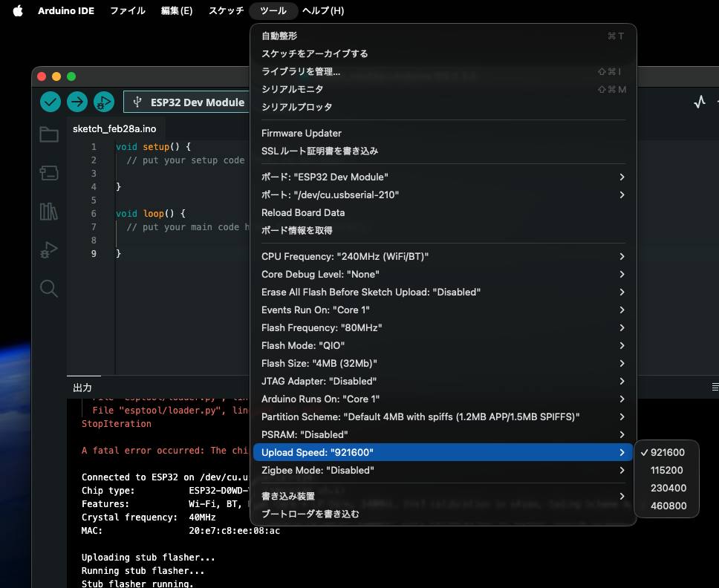
Task: Start debugging with the Debug toolbar icon
Action: pyautogui.click(x=104, y=102)
